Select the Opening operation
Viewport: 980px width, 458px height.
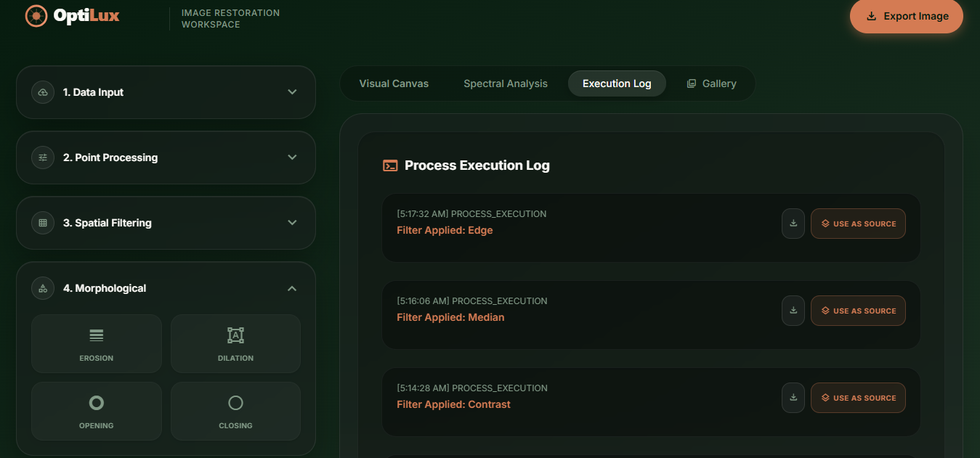pos(97,411)
